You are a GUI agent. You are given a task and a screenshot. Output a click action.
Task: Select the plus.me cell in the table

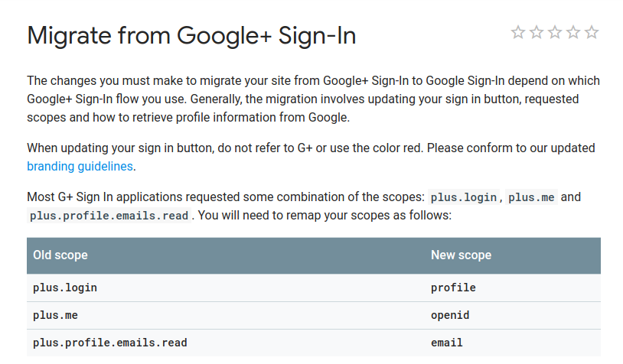55,315
